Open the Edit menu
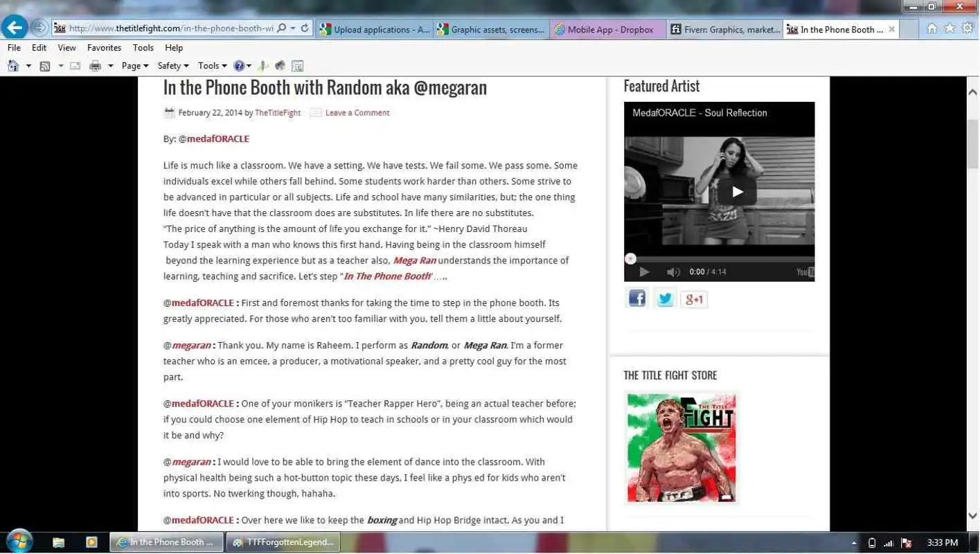The height and width of the screenshot is (554, 980). click(39, 48)
